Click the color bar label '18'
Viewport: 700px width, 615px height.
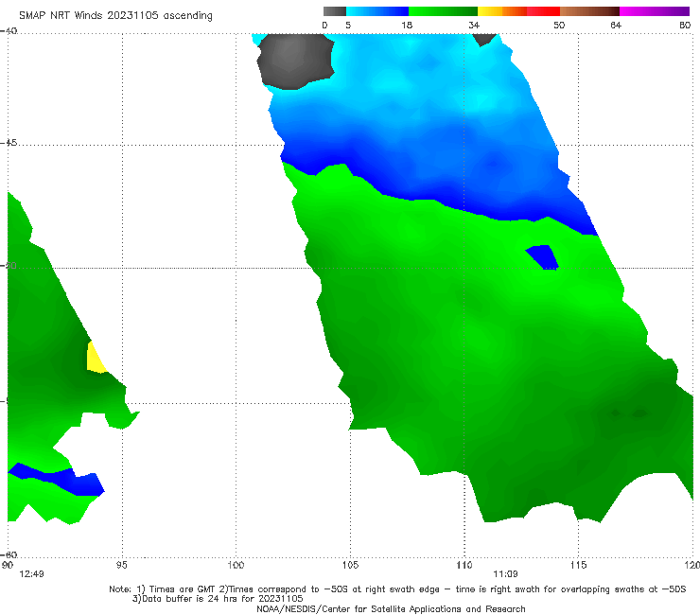407,26
